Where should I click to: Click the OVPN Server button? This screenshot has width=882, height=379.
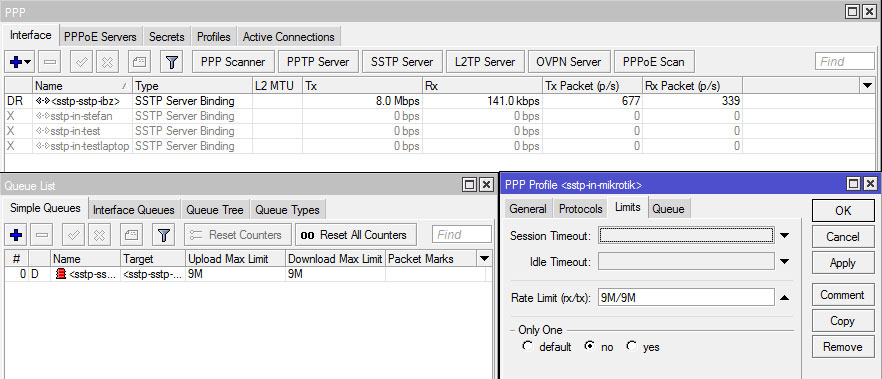pos(569,62)
